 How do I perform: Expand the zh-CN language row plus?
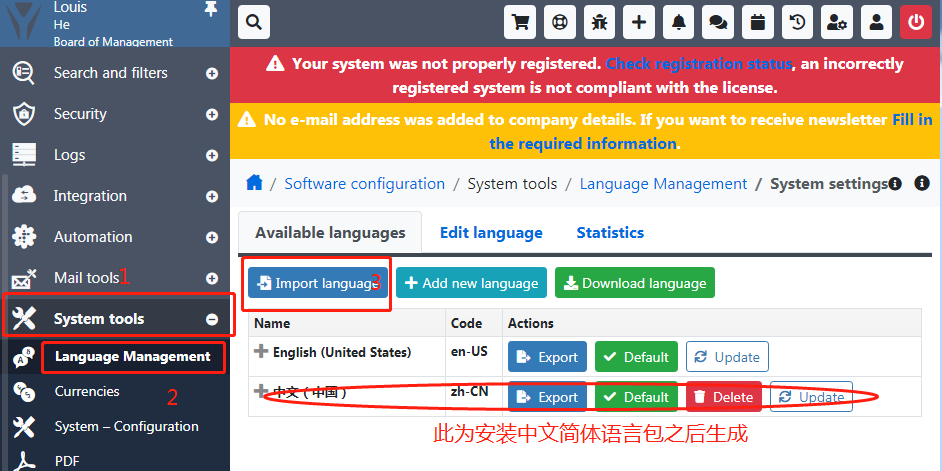pyautogui.click(x=261, y=392)
